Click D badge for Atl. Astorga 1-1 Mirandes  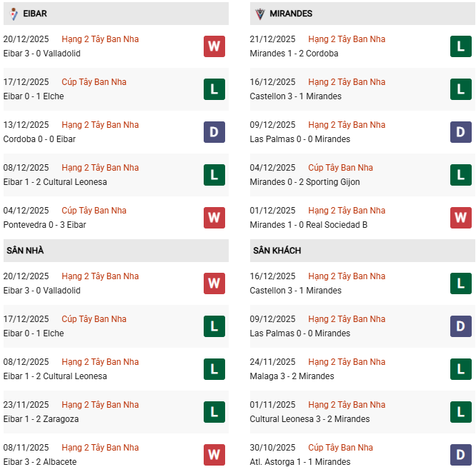[460, 454]
